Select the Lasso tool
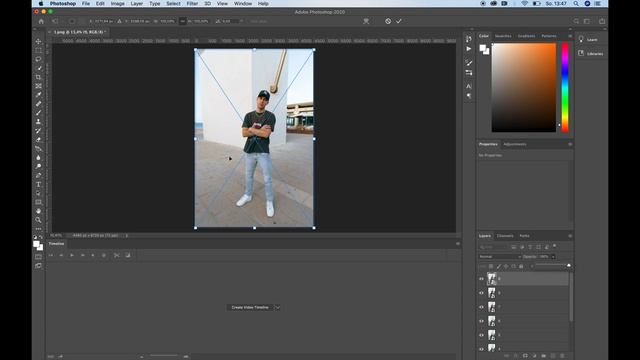The image size is (640, 360). [38, 60]
